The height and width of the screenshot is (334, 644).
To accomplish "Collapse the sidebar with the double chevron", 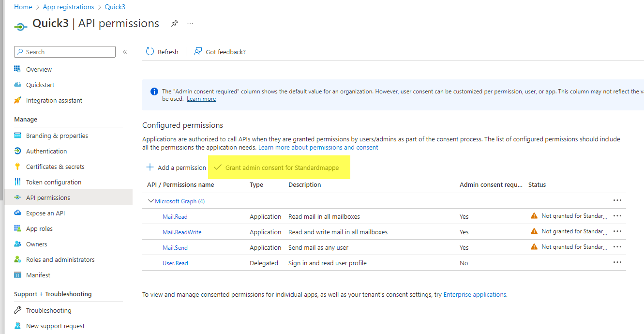I will click(x=125, y=52).
